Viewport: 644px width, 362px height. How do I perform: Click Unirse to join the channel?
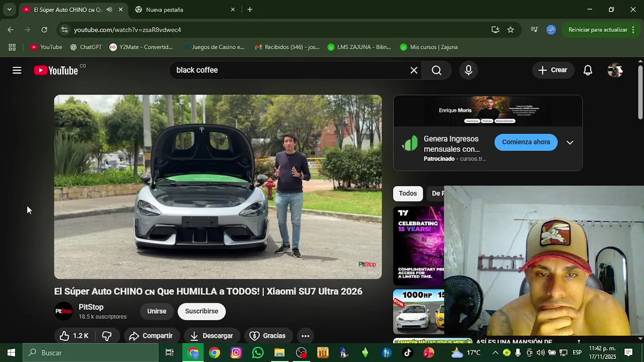(156, 311)
